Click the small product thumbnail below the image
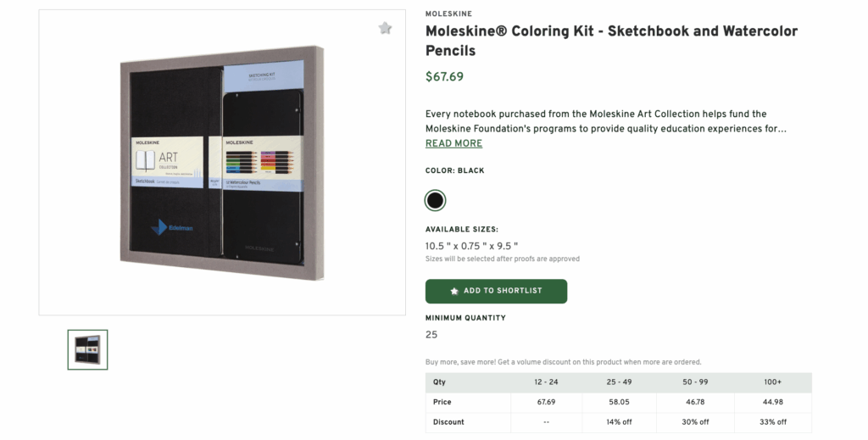The height and width of the screenshot is (440, 868). click(x=88, y=349)
